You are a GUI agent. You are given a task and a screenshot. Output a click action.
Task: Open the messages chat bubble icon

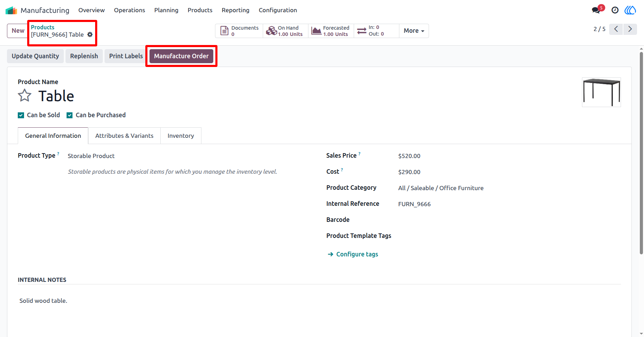point(597,10)
